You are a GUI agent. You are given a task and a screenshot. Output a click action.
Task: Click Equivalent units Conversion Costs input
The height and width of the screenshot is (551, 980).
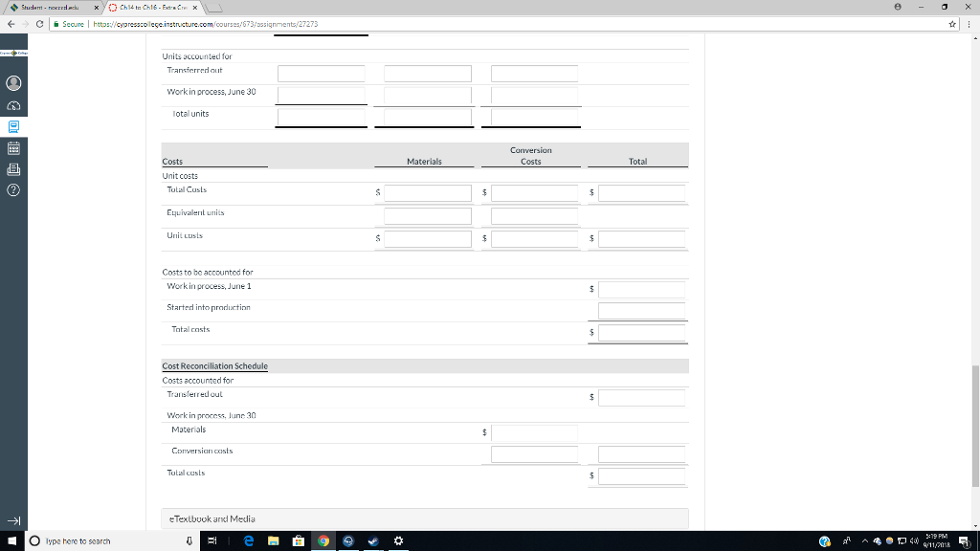point(534,215)
